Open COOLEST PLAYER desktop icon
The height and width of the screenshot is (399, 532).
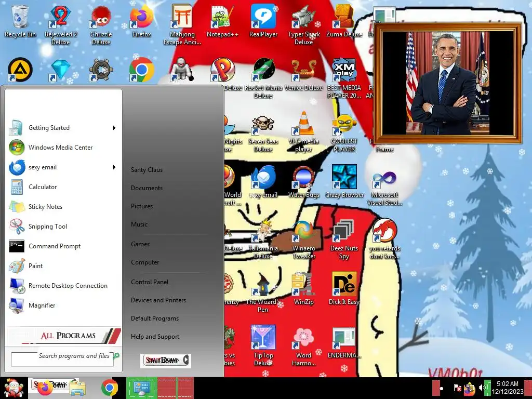click(x=344, y=133)
